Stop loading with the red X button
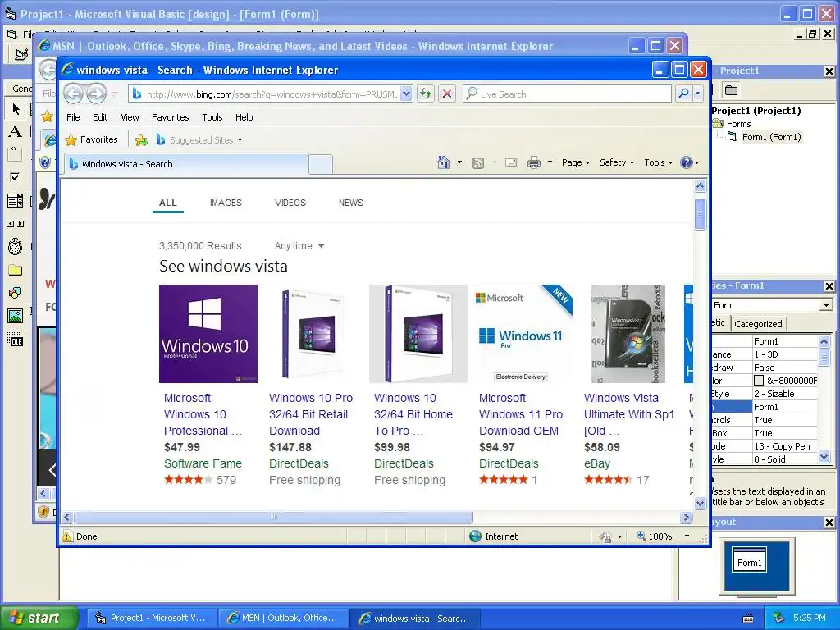The width and height of the screenshot is (840, 630). (x=447, y=94)
